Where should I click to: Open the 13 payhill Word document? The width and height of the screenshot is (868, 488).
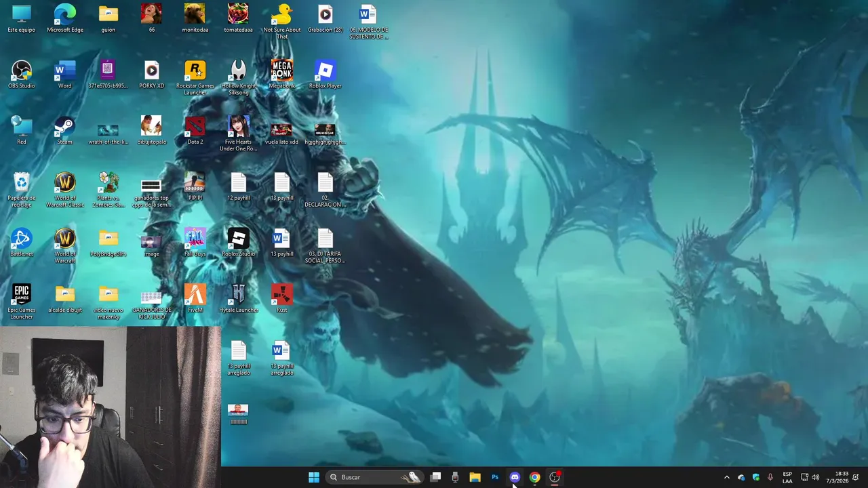pyautogui.click(x=281, y=243)
